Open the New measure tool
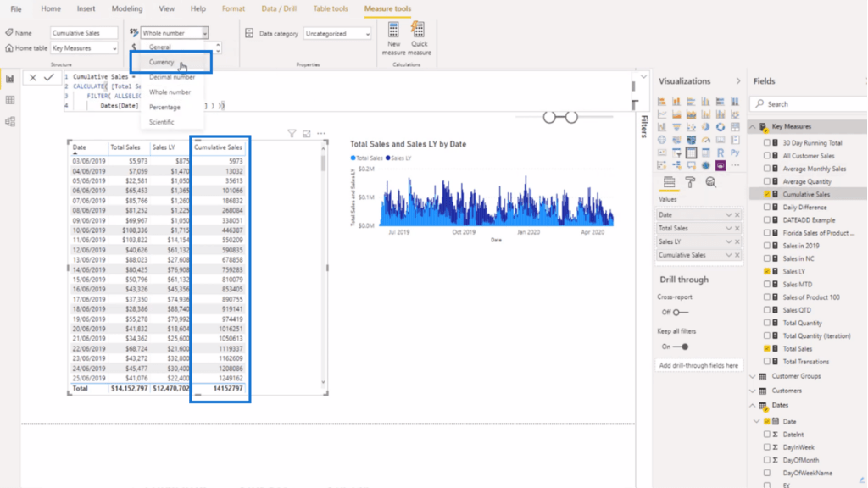 point(393,38)
